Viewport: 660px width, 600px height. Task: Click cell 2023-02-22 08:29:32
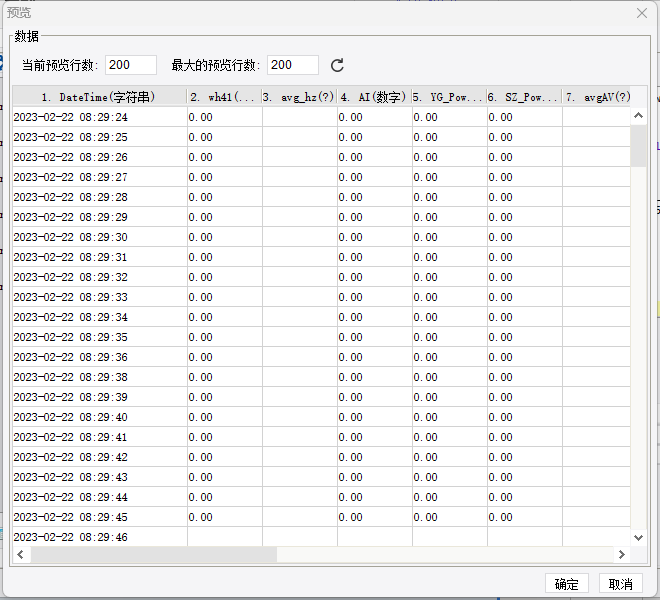click(x=100, y=277)
